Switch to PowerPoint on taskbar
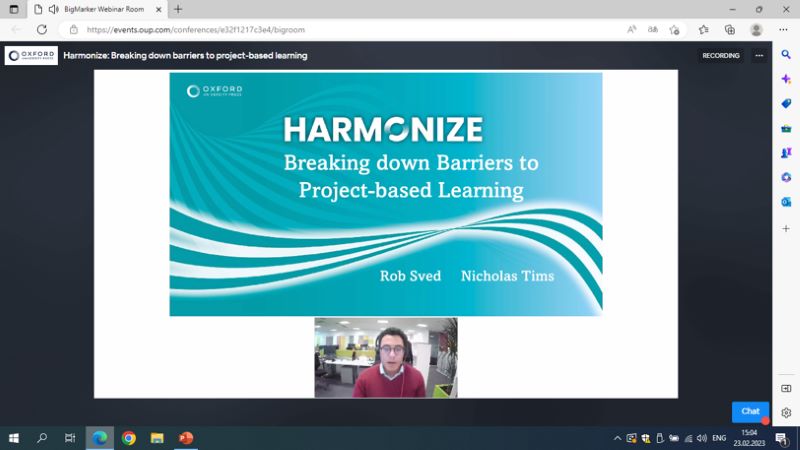The image size is (800, 450). 186,438
